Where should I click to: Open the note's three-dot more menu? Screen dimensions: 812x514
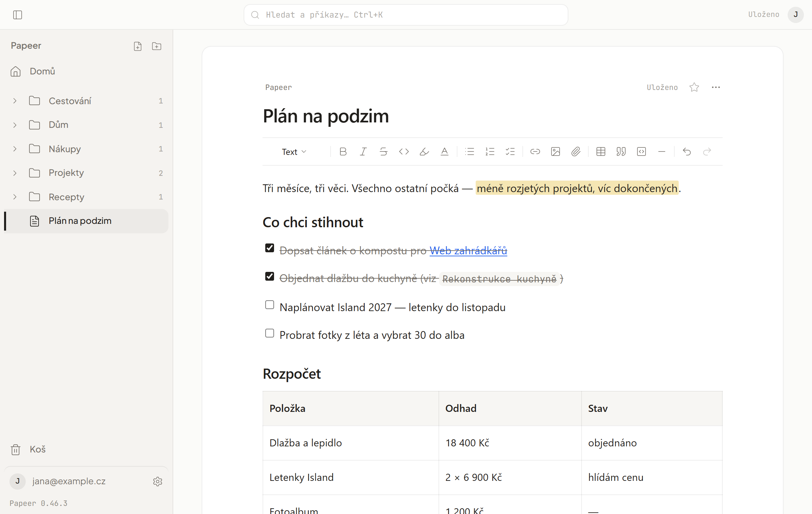(716, 88)
